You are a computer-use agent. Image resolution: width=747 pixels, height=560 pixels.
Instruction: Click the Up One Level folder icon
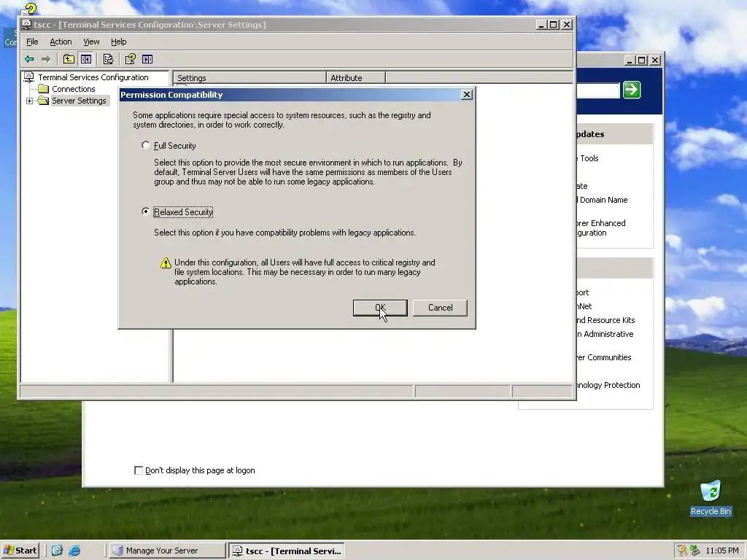click(69, 59)
